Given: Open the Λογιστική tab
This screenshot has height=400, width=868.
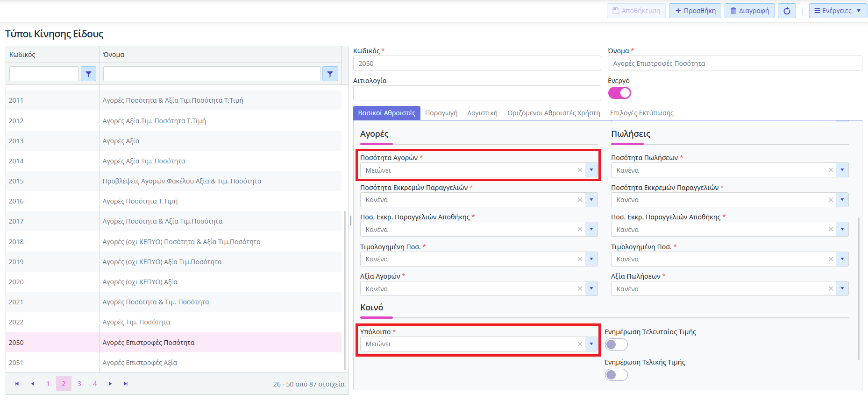Looking at the screenshot, I should (x=482, y=113).
